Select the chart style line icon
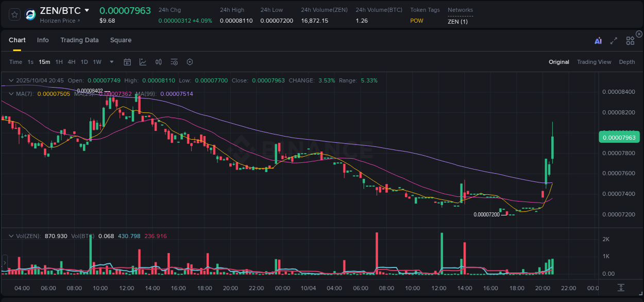 [x=143, y=62]
